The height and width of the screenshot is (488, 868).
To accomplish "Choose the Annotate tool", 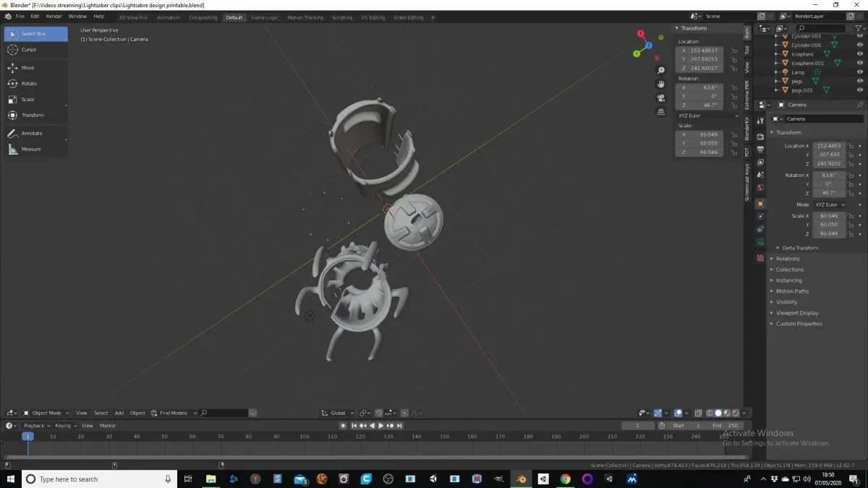I will (36, 133).
